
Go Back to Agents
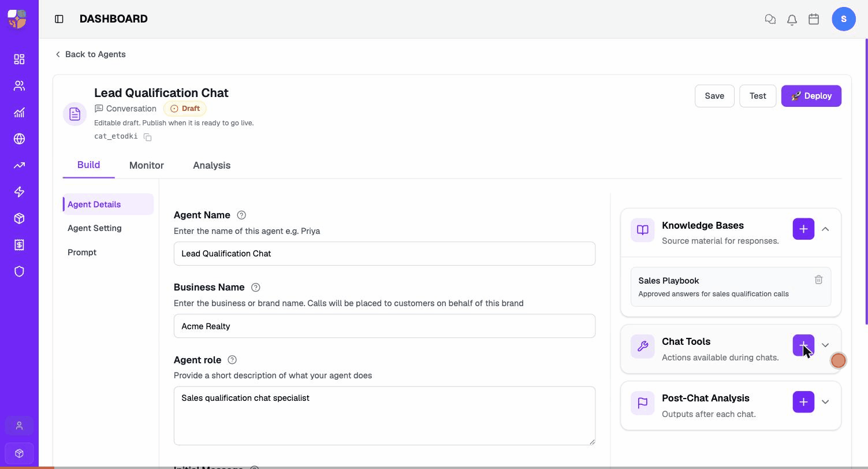90,54
